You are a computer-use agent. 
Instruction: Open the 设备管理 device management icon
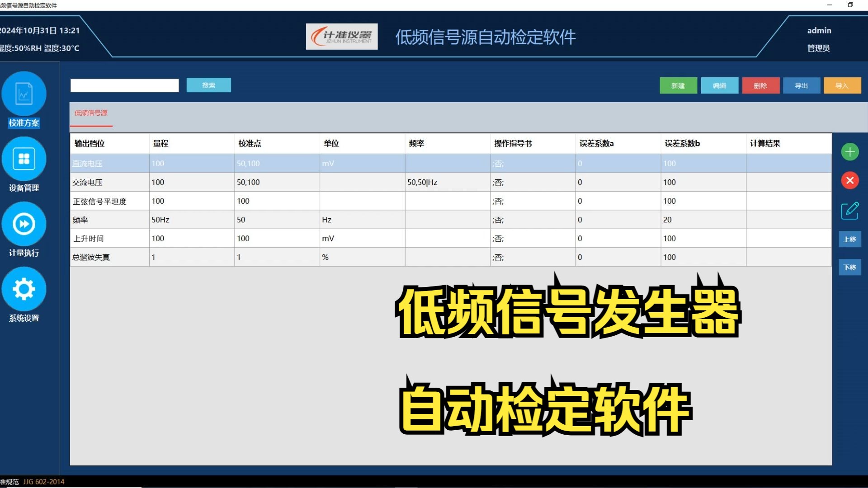tap(24, 159)
